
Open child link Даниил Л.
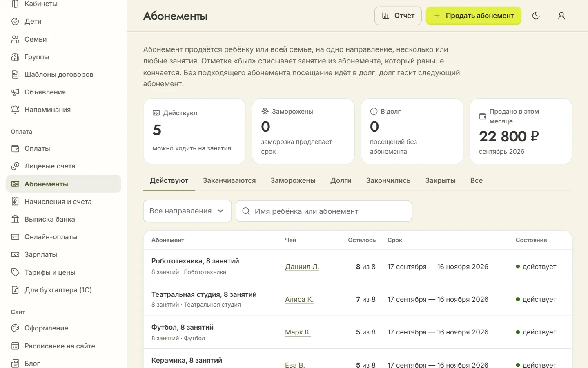pos(302,267)
